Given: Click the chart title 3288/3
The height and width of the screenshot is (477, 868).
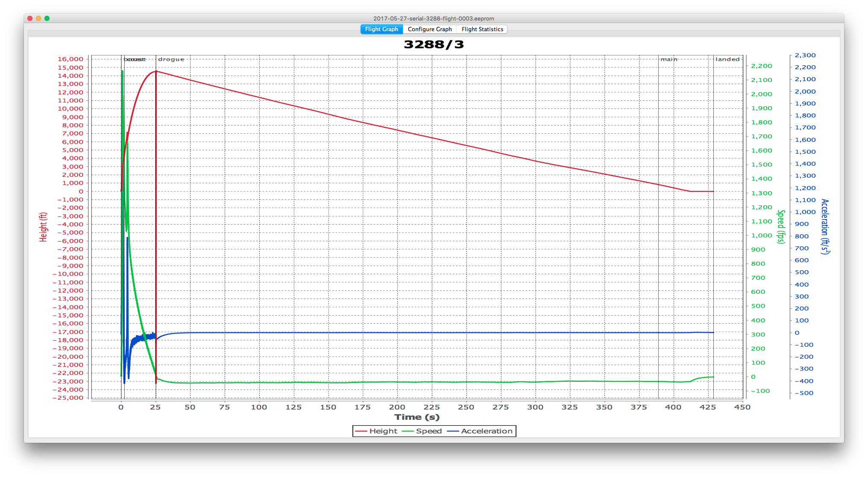Looking at the screenshot, I should (434, 44).
